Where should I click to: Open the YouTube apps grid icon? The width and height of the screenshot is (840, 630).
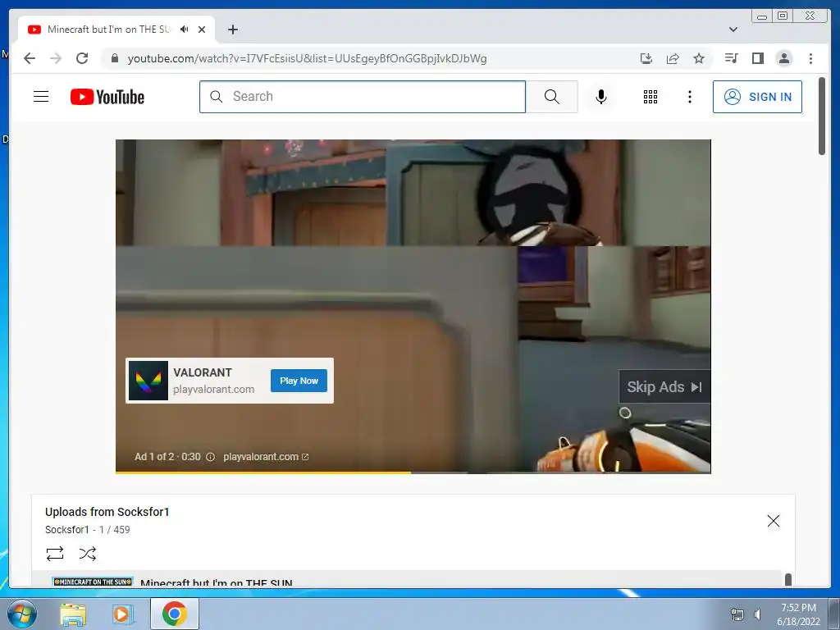(651, 97)
